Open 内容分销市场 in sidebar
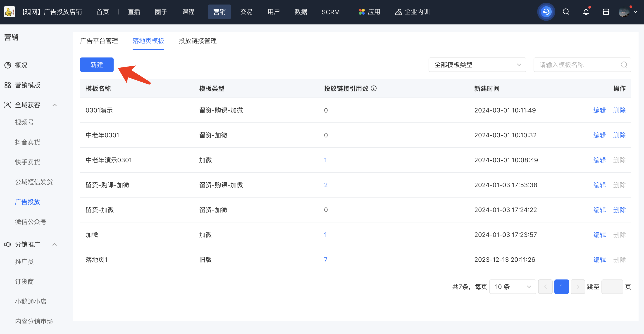This screenshot has height=334, width=644. pos(34,321)
